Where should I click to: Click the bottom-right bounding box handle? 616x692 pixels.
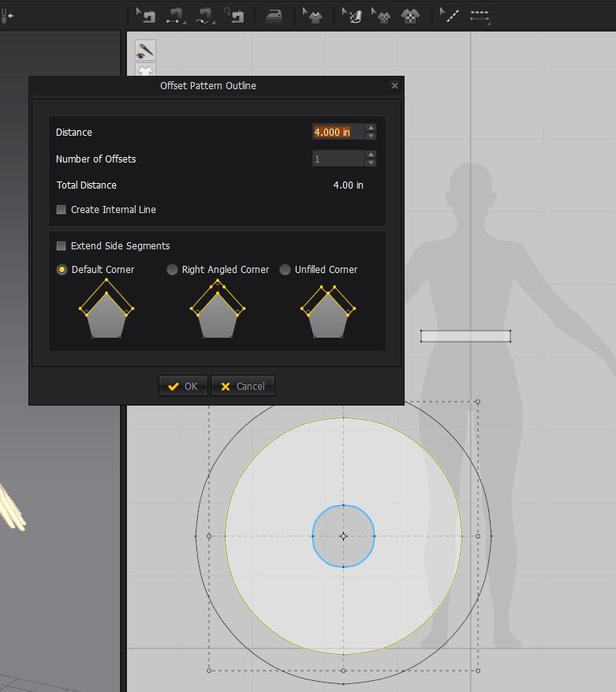(478, 671)
